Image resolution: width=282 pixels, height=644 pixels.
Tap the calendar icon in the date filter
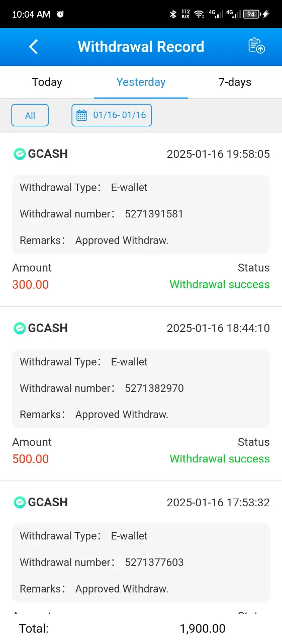[81, 115]
